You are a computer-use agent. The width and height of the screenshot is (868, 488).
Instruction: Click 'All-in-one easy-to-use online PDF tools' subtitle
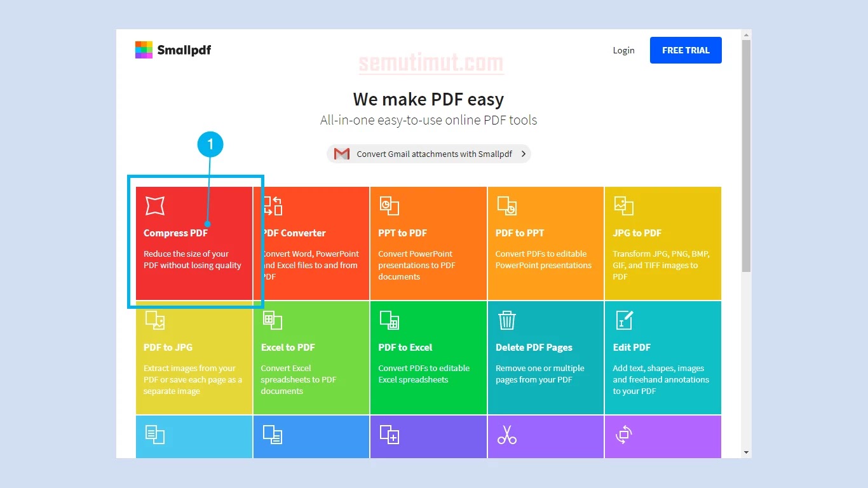click(428, 120)
